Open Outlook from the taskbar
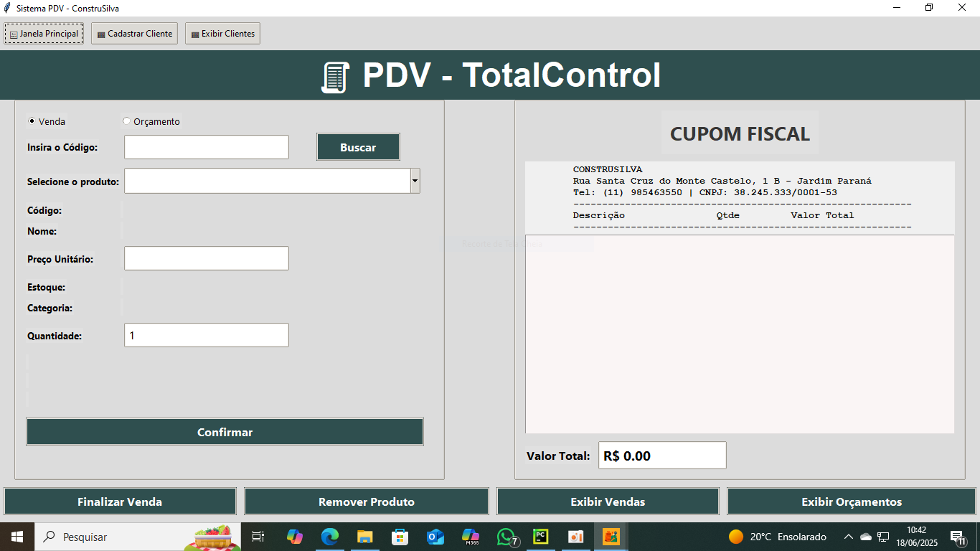 [435, 537]
